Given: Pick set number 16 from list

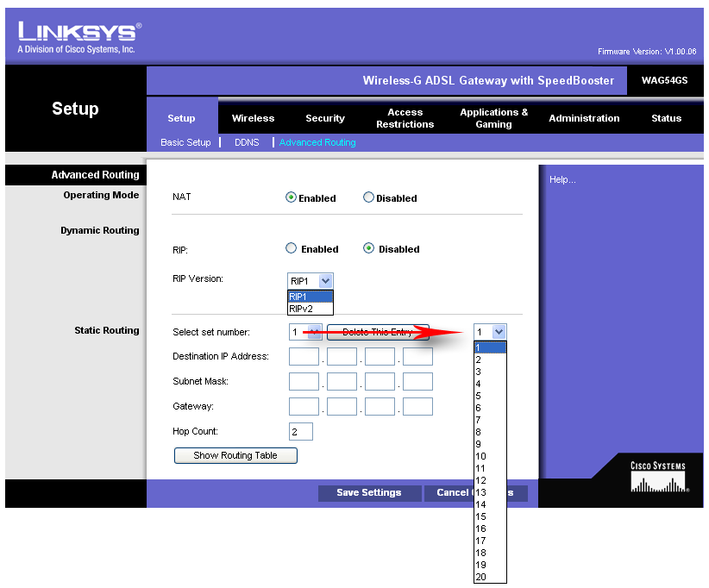Looking at the screenshot, I should (490, 529).
